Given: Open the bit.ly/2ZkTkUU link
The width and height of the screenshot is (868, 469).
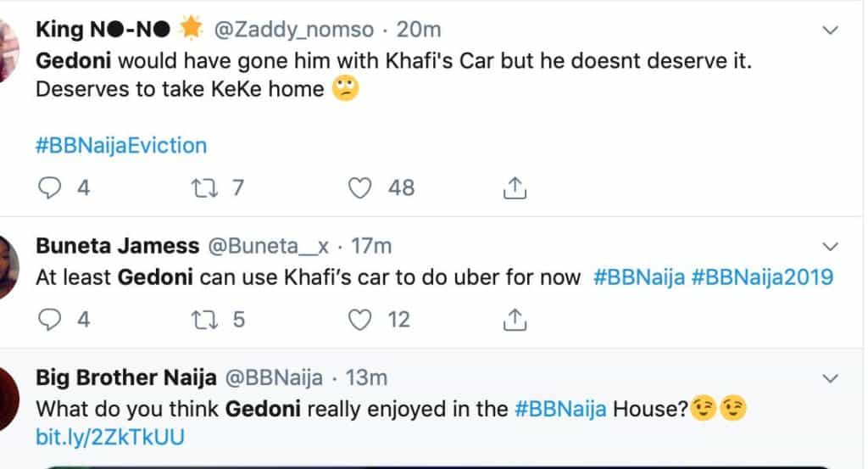Looking at the screenshot, I should click(x=110, y=438).
